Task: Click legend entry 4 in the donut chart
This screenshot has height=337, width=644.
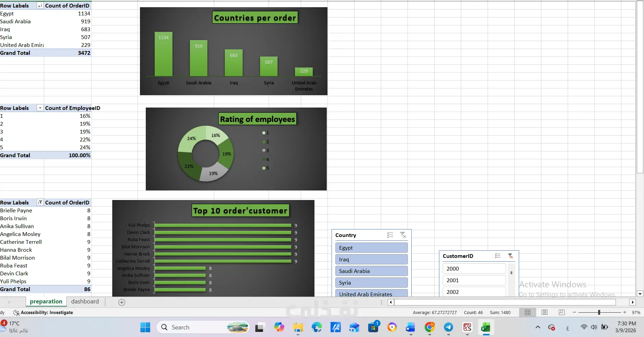Action: [x=266, y=159]
